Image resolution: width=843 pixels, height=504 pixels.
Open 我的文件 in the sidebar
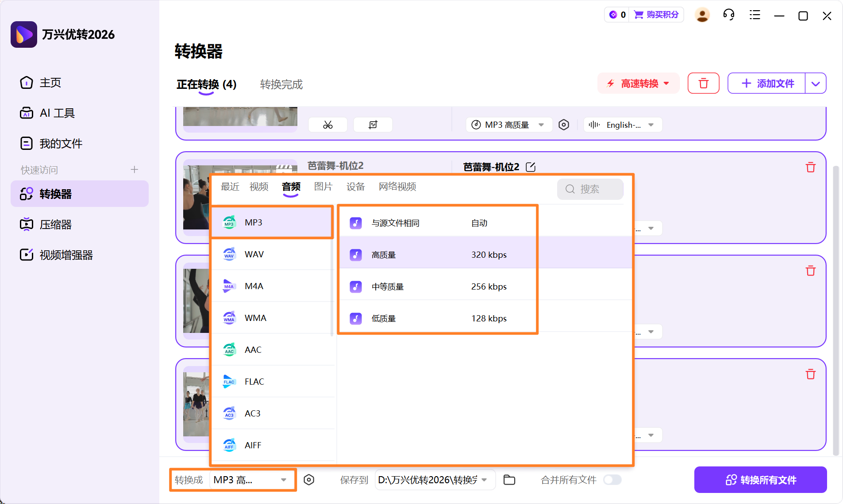click(x=60, y=143)
